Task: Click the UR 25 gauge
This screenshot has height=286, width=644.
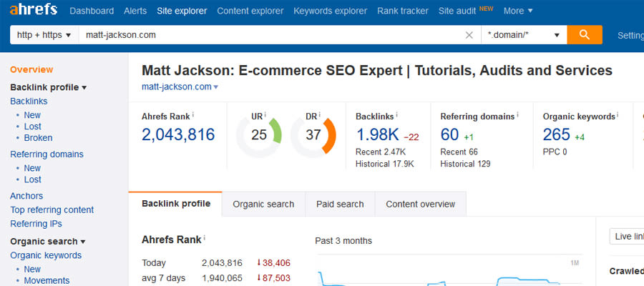Action: coord(259,135)
